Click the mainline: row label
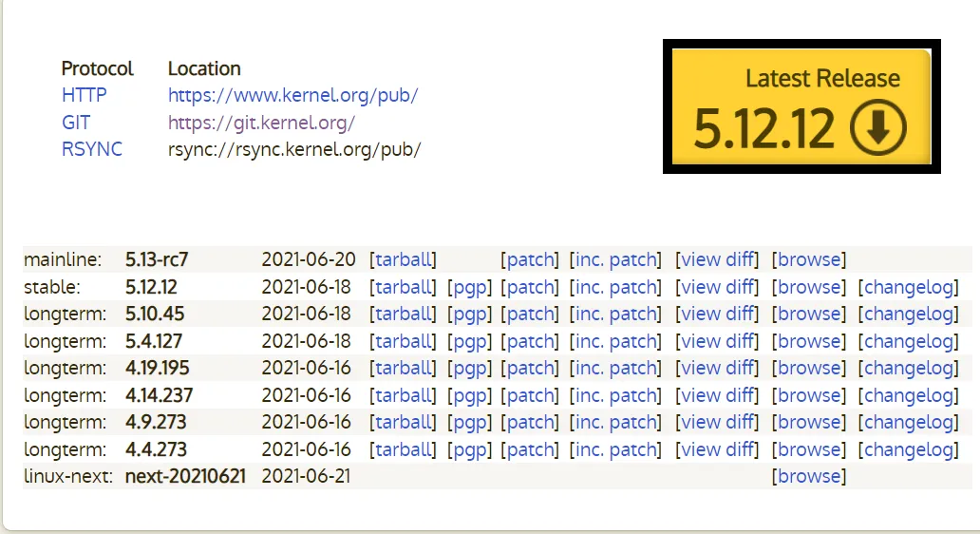The height and width of the screenshot is (534, 980). [x=63, y=259]
